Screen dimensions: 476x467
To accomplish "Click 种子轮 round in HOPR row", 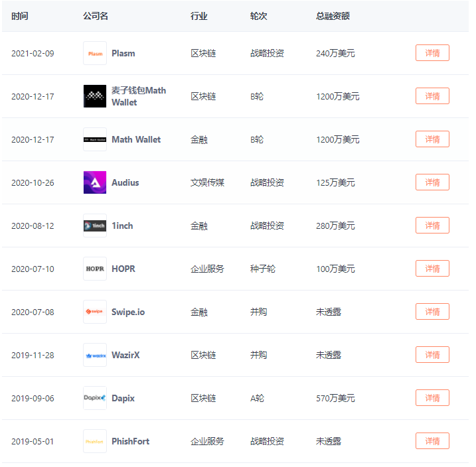I will 263,269.
